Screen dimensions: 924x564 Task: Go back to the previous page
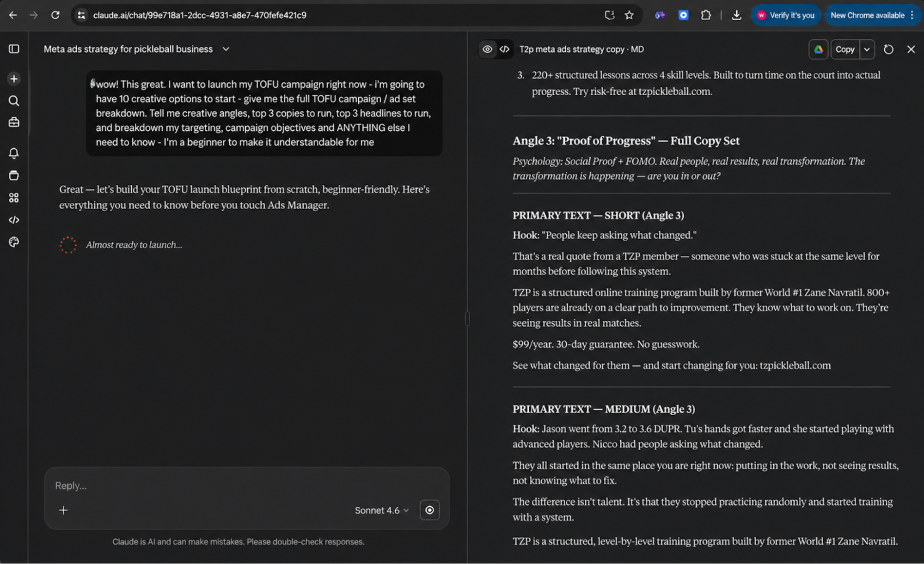pyautogui.click(x=13, y=15)
